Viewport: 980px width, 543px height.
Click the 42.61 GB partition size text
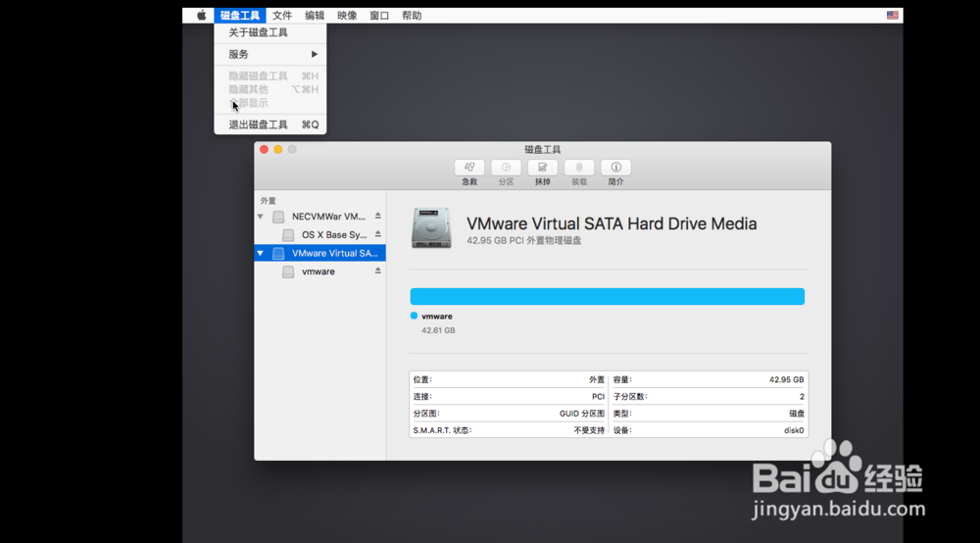click(x=438, y=330)
